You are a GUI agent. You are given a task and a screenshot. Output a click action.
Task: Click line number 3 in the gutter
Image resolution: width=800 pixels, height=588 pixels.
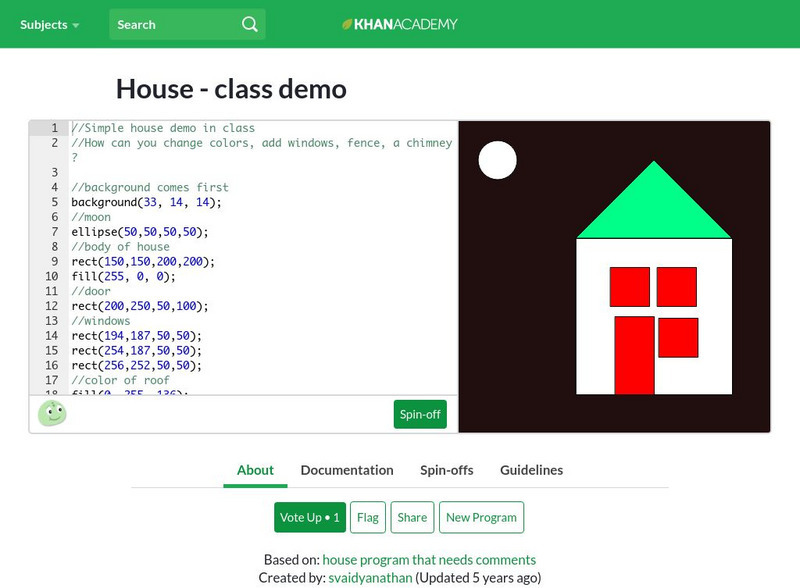click(55, 173)
